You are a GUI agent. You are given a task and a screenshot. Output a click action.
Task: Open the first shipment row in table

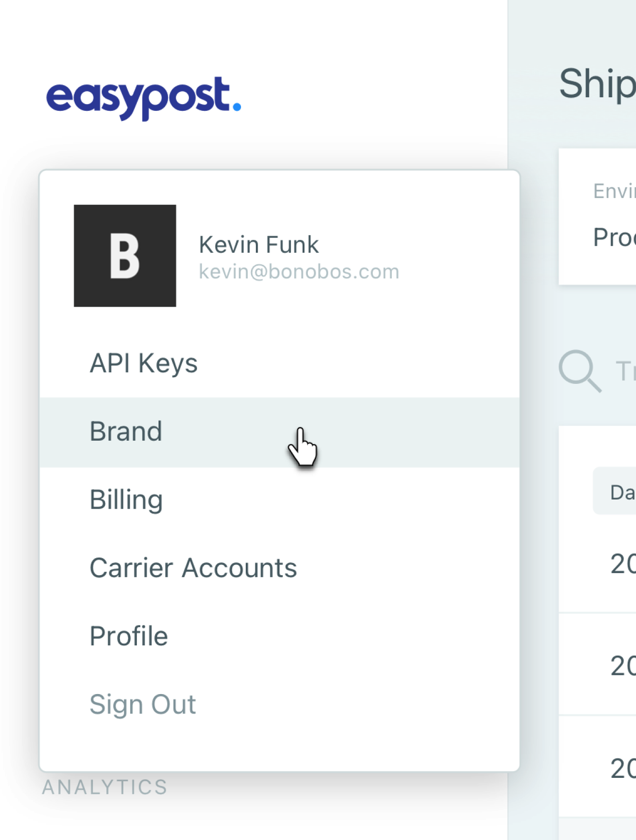pyautogui.click(x=597, y=564)
